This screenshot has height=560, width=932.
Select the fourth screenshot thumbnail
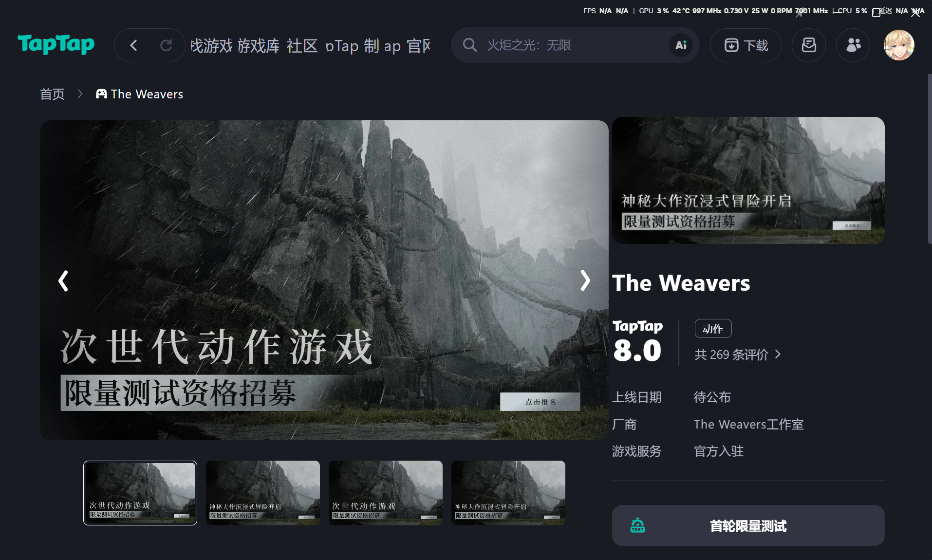(x=508, y=493)
